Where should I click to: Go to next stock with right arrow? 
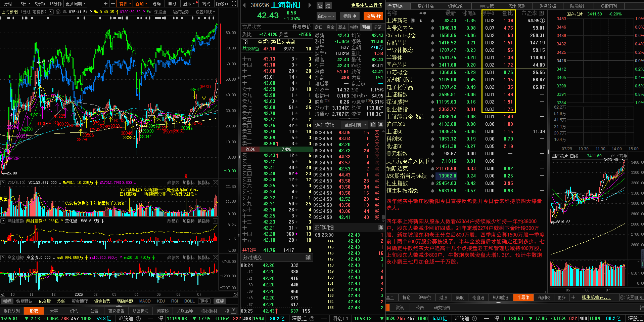click(x=310, y=5)
